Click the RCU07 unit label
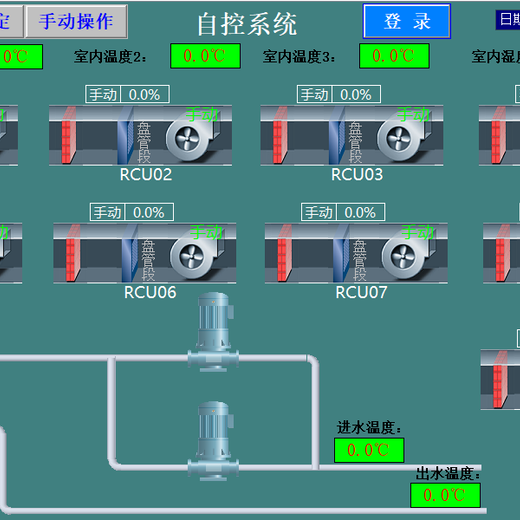Viewport: 520px width, 520px height. point(361,292)
